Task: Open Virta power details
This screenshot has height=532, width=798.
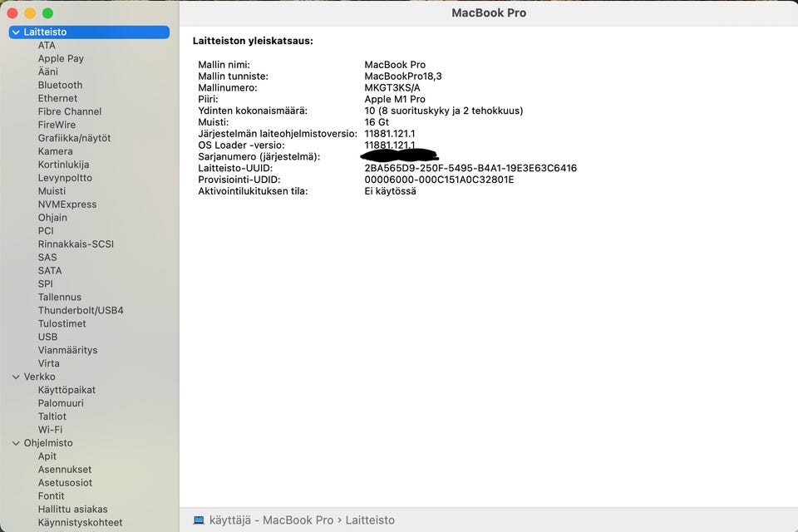Action: point(48,363)
